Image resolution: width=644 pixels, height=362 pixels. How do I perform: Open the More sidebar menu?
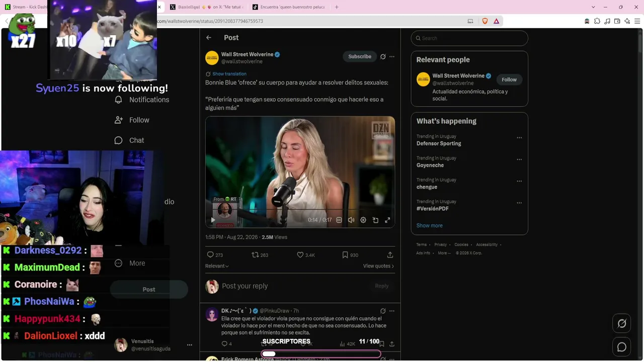[130, 263]
